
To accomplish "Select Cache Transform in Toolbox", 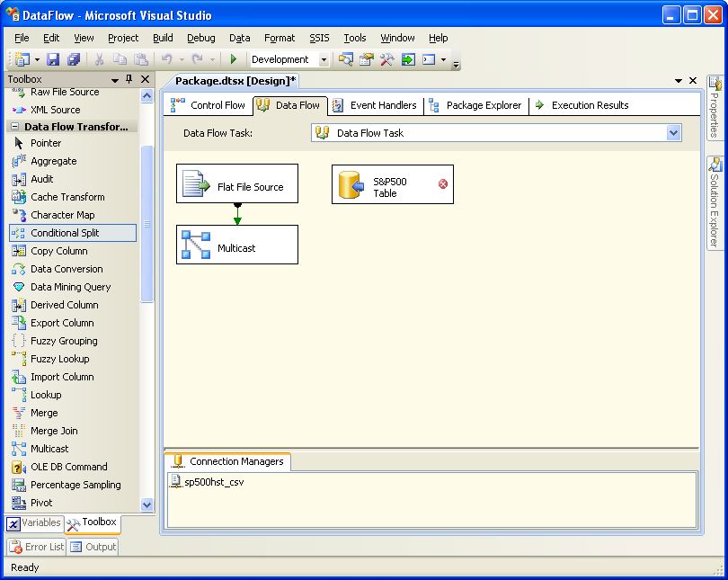I will pyautogui.click(x=73, y=197).
